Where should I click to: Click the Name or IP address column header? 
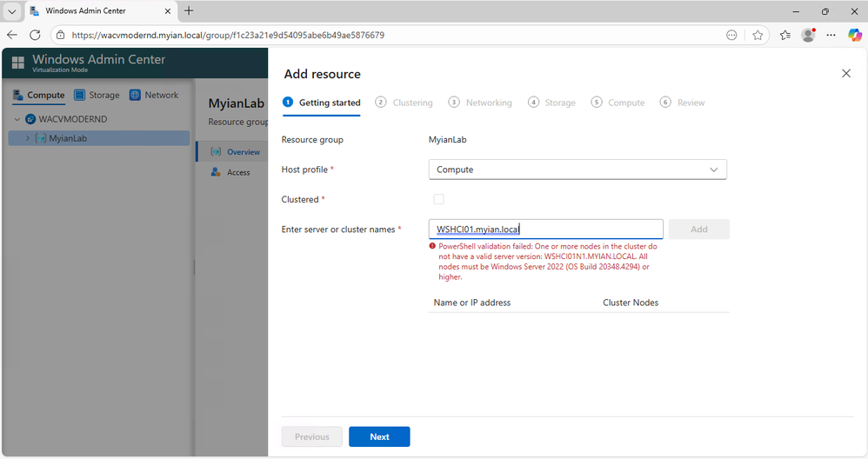click(x=472, y=303)
